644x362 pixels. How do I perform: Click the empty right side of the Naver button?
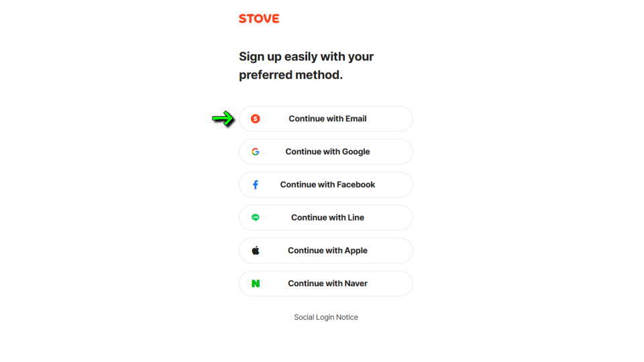click(392, 284)
